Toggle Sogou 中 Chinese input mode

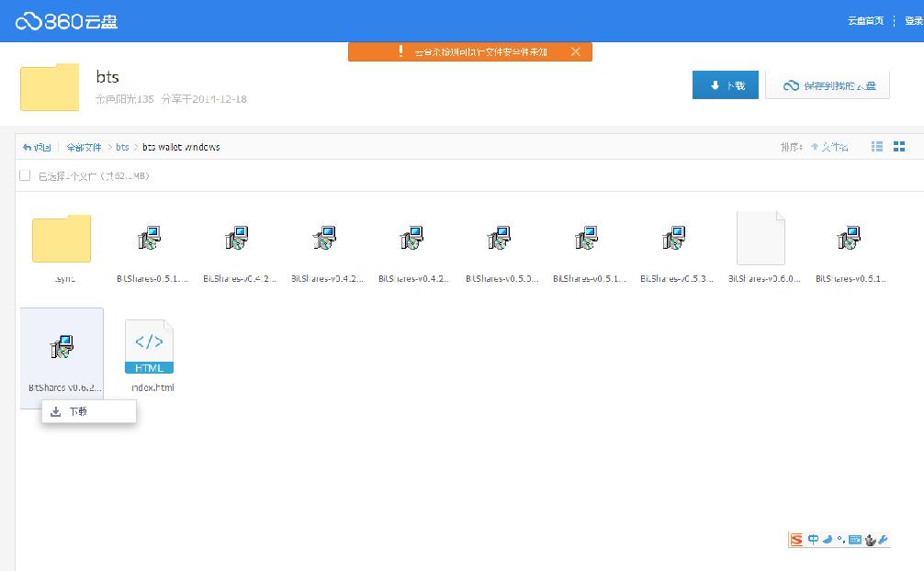[x=813, y=540]
